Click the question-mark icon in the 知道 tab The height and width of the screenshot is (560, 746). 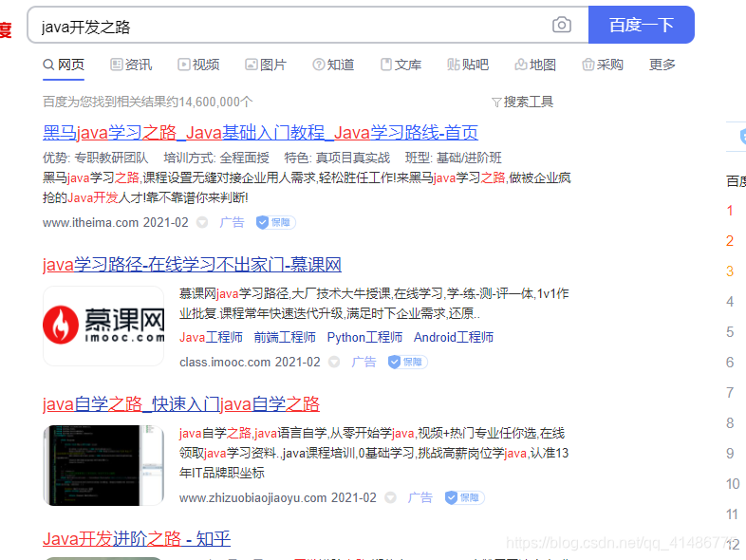(318, 65)
